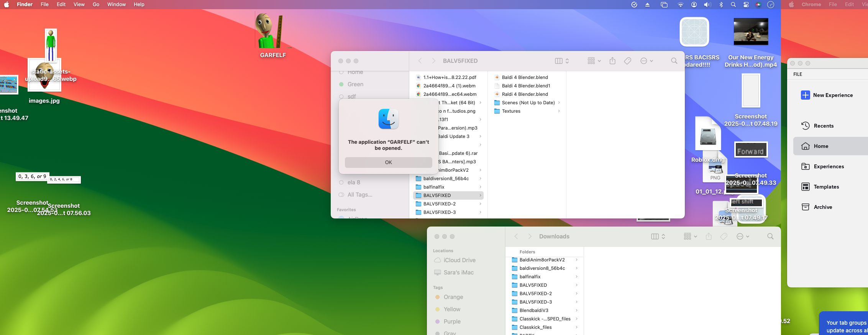Open the view mode switcher in BALV5FIXED window
The width and height of the screenshot is (868, 335).
562,61
